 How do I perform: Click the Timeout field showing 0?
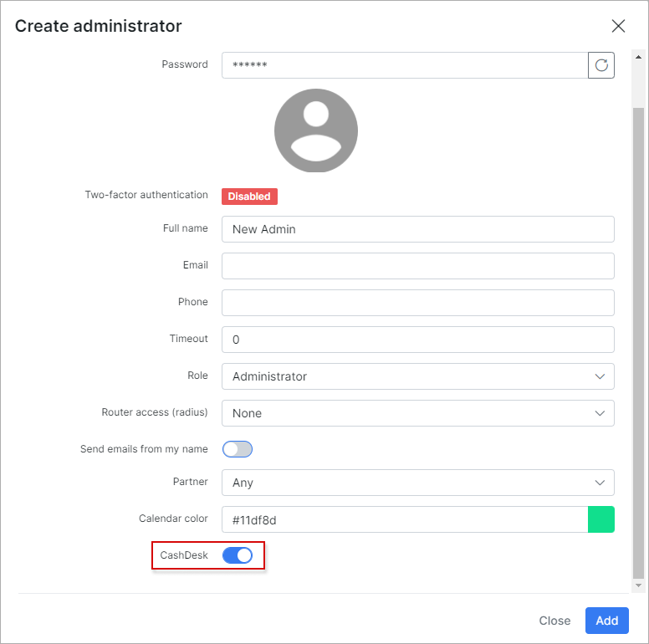click(418, 340)
